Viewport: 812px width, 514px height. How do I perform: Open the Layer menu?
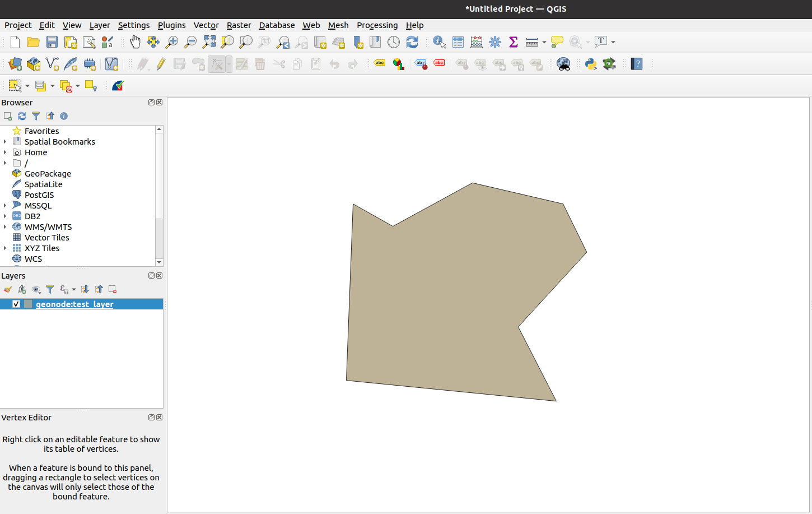tap(100, 25)
